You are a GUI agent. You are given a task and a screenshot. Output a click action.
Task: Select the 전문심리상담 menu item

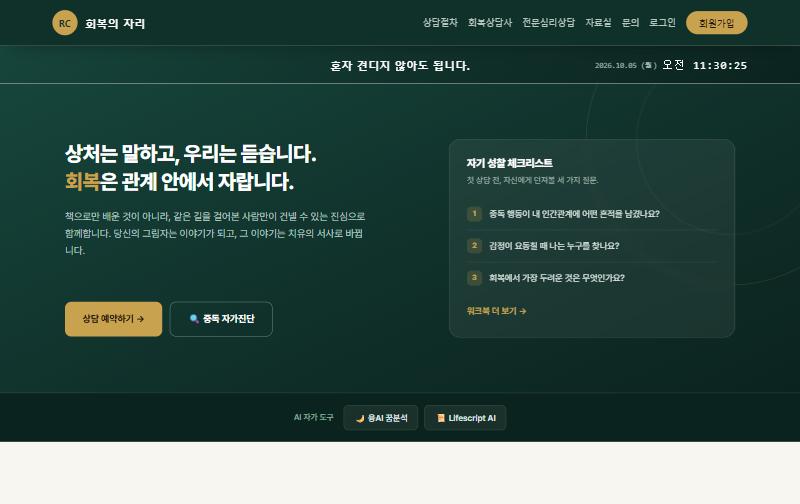coord(548,22)
